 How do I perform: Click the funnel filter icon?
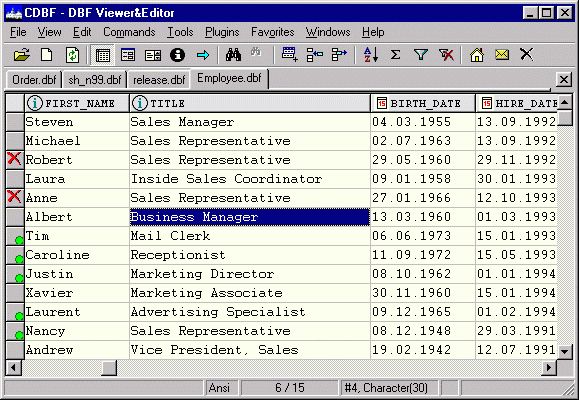click(x=421, y=55)
